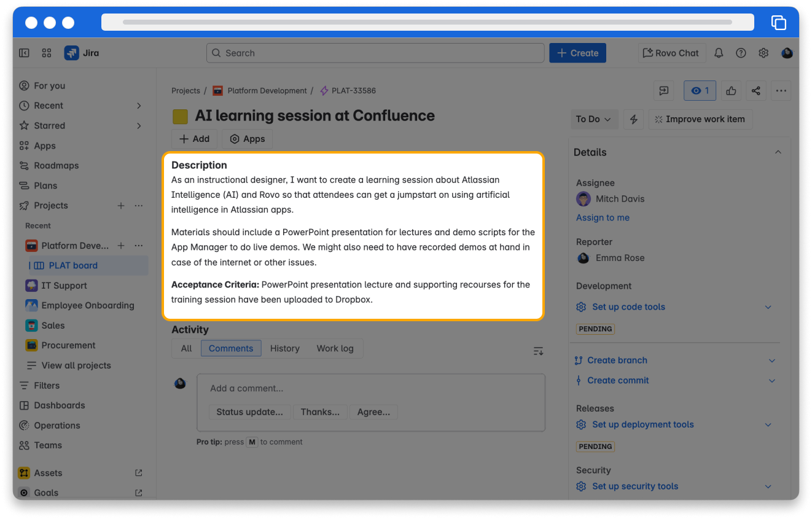Viewport: 812px width, 519px height.
Task: Open notifications bell
Action: pyautogui.click(x=719, y=53)
